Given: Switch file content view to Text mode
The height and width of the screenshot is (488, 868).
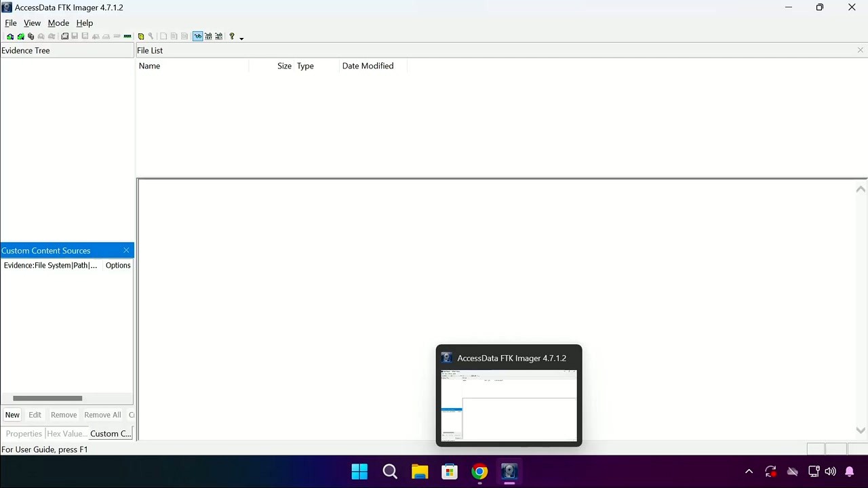Looking at the screenshot, I should pos(208,36).
